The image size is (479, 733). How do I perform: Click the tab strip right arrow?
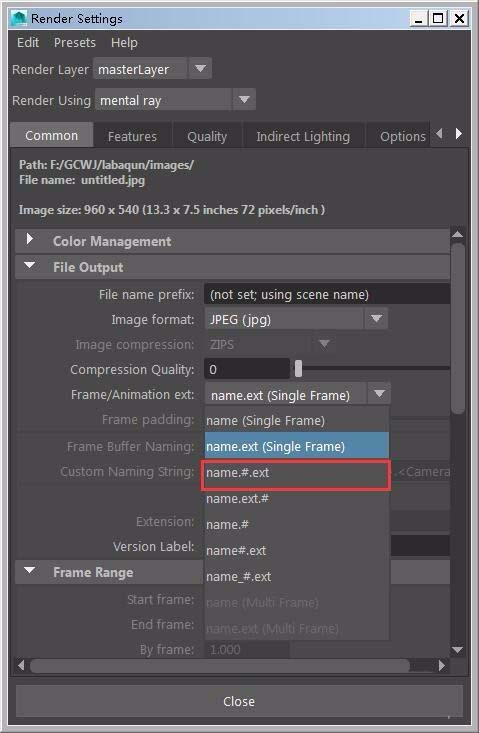tap(459, 134)
